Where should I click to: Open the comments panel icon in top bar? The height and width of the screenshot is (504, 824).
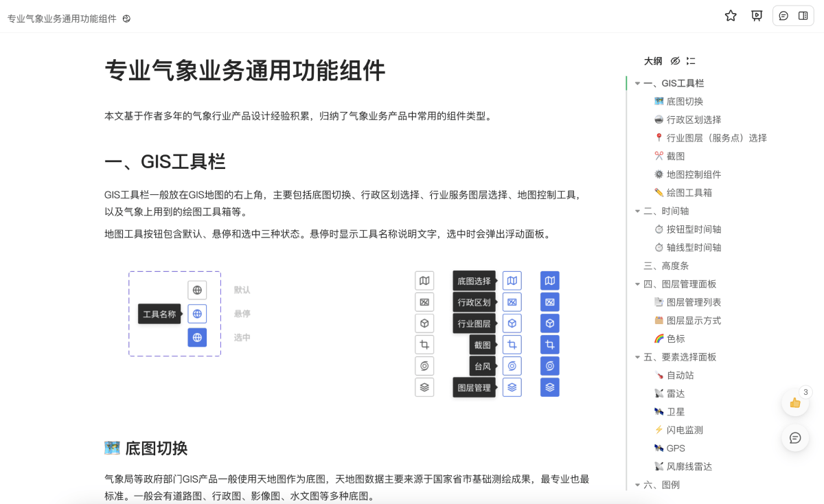(x=783, y=16)
